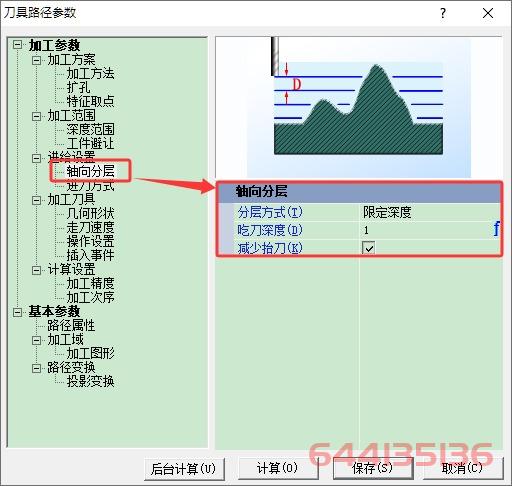
Task: Select the 加工方法 tree item
Action: click(x=90, y=74)
